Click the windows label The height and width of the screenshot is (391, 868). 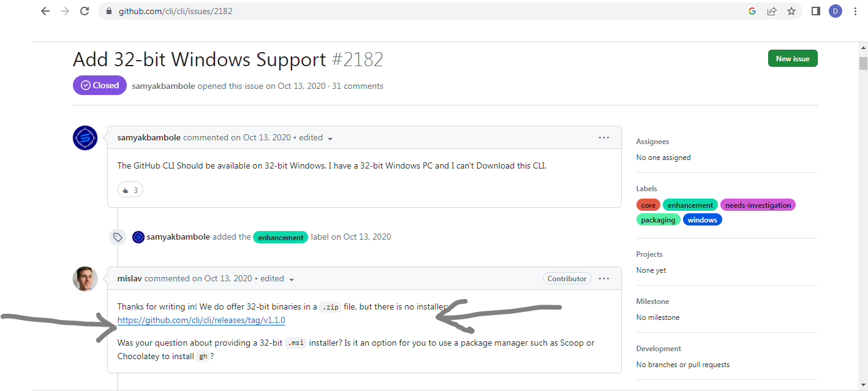[x=703, y=220]
